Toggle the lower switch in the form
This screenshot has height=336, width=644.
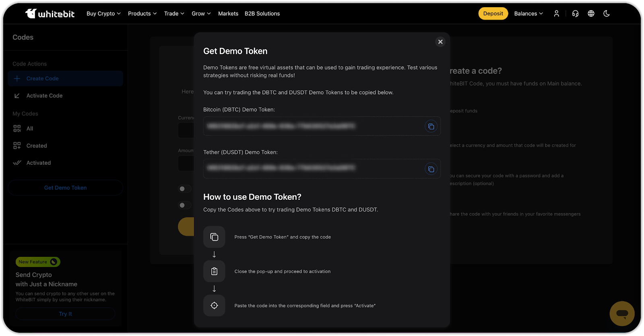184,205
